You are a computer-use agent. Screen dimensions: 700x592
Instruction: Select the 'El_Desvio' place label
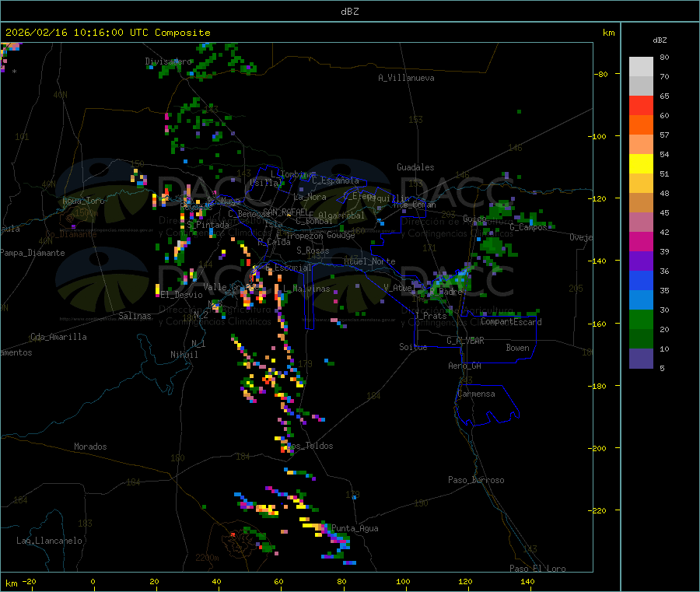click(x=182, y=295)
